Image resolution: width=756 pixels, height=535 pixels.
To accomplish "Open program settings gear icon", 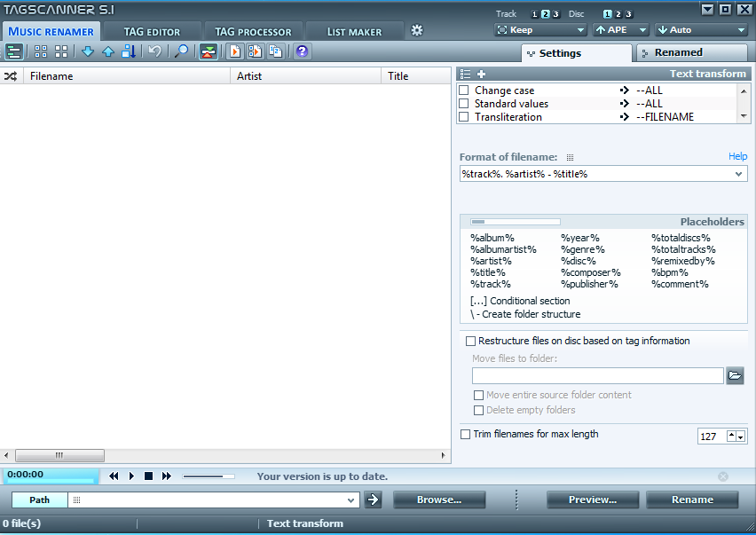I will tap(417, 30).
